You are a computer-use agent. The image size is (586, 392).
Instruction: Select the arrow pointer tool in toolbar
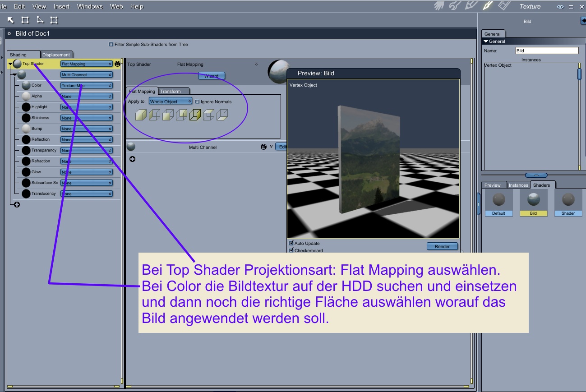10,20
